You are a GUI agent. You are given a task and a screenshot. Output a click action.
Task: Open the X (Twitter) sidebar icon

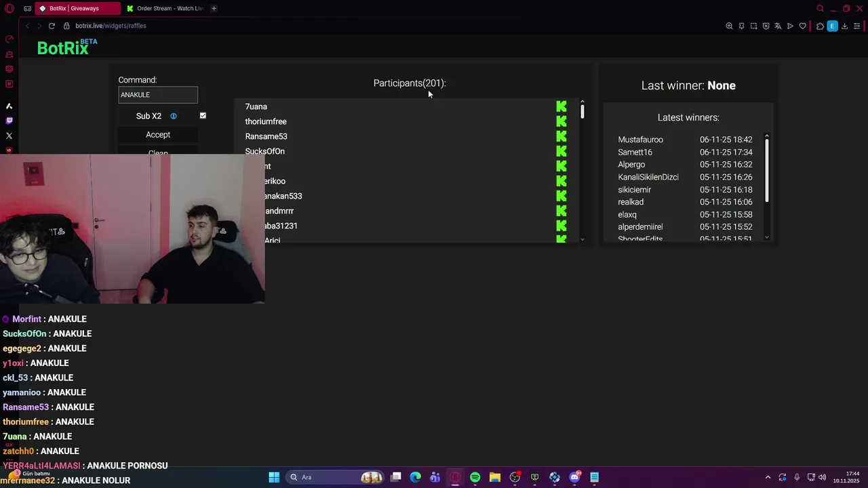click(x=9, y=136)
